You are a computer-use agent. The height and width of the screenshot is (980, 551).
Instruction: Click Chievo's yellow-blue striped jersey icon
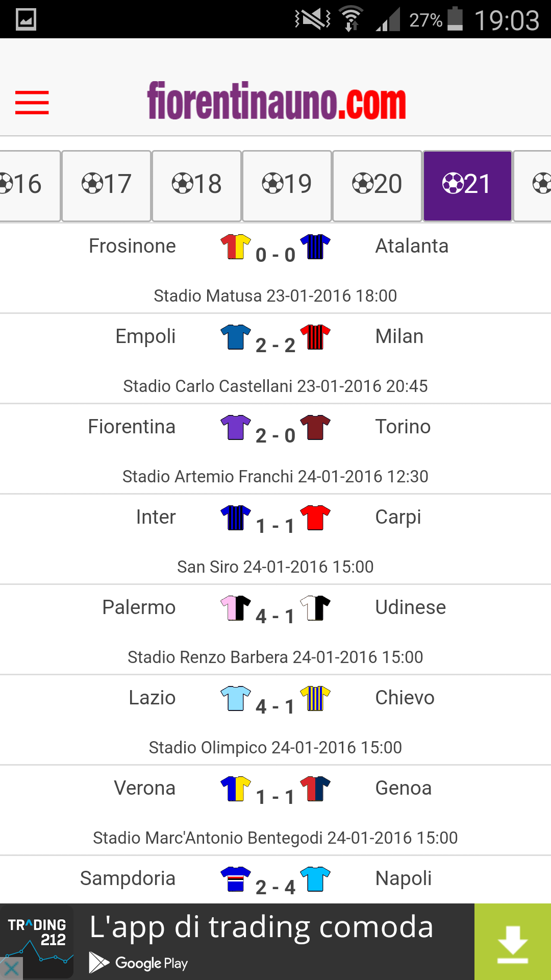point(315,698)
